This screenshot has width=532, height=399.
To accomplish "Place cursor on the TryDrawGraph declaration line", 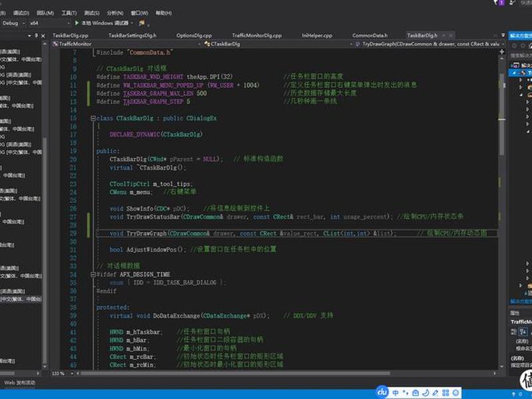I will click(297, 233).
